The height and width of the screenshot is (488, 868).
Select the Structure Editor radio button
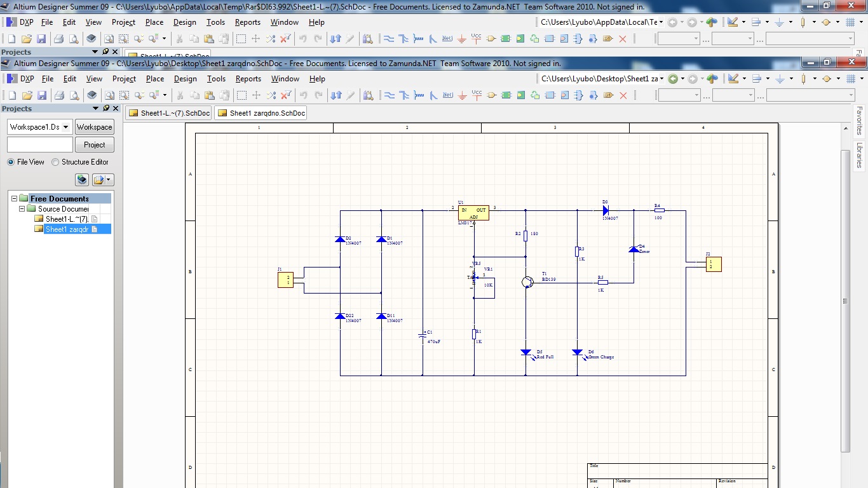[x=55, y=162]
